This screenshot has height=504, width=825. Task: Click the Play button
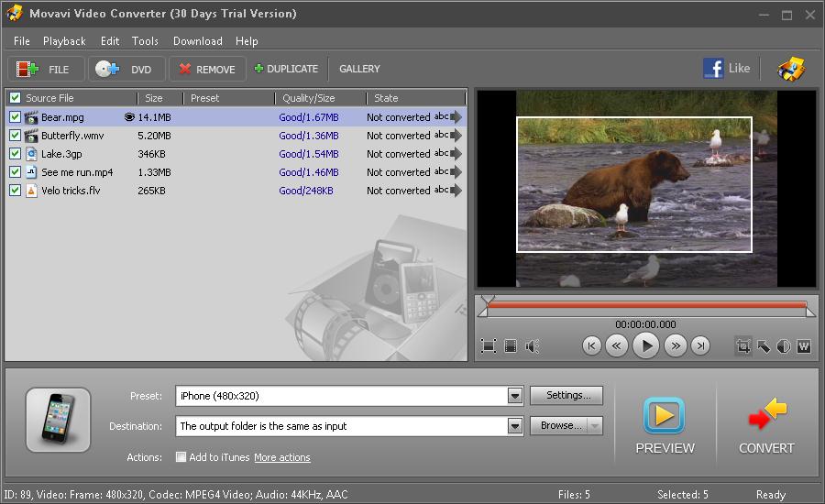(646, 345)
